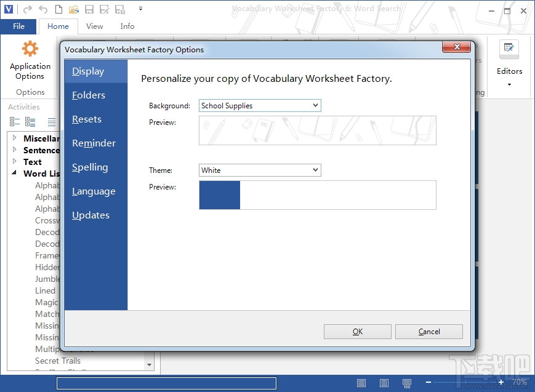Image resolution: width=535 pixels, height=392 pixels.
Task: Open the Language options page
Action: pos(94,191)
